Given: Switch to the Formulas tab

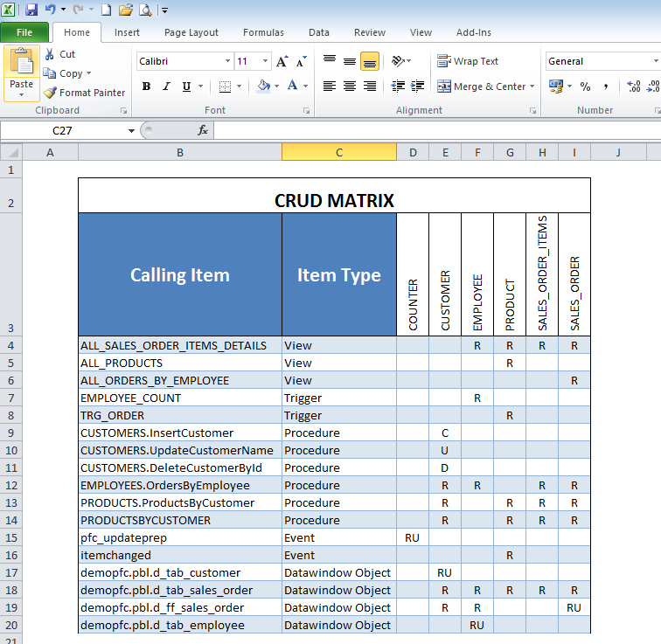Looking at the screenshot, I should pos(263,32).
